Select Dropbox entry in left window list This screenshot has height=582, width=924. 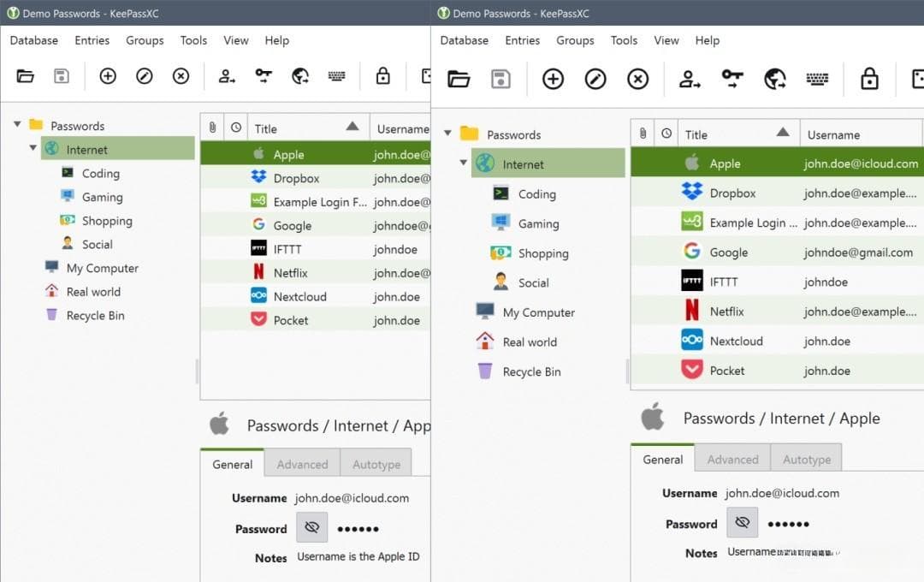pos(315,177)
